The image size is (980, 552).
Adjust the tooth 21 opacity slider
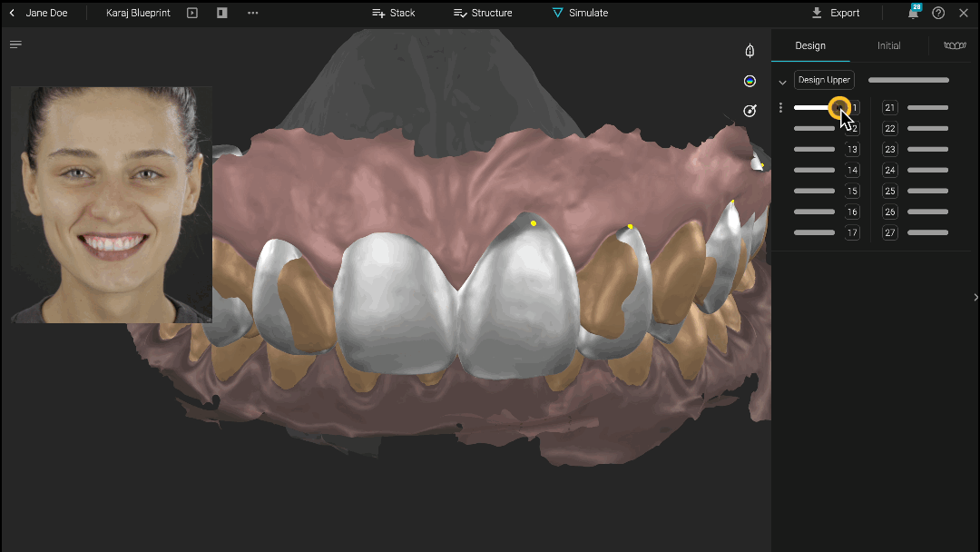[x=927, y=107]
